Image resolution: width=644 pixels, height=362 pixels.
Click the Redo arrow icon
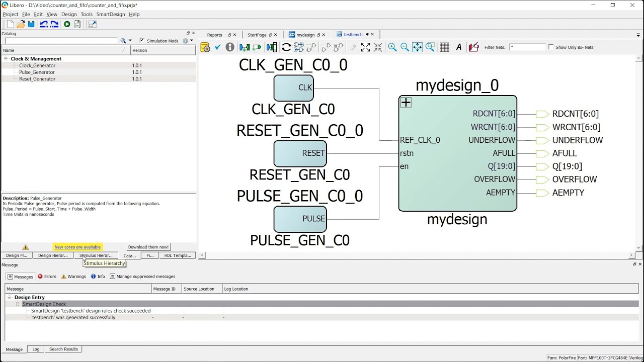pos(54,24)
